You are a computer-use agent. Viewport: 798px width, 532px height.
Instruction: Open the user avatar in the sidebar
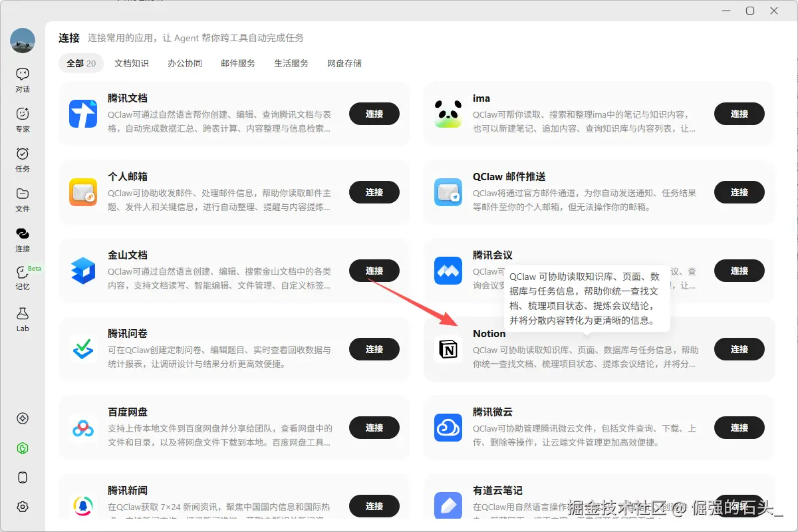pos(23,41)
